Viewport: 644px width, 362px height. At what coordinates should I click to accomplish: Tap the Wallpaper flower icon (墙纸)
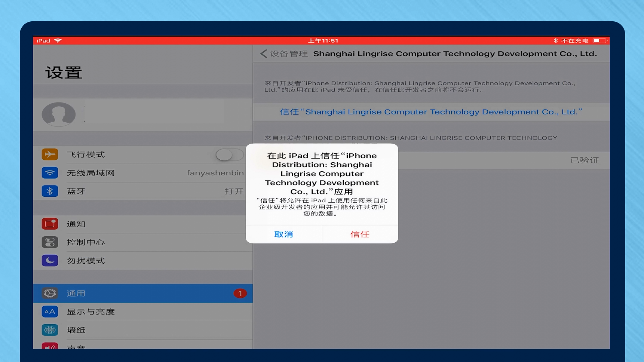pos(50,330)
